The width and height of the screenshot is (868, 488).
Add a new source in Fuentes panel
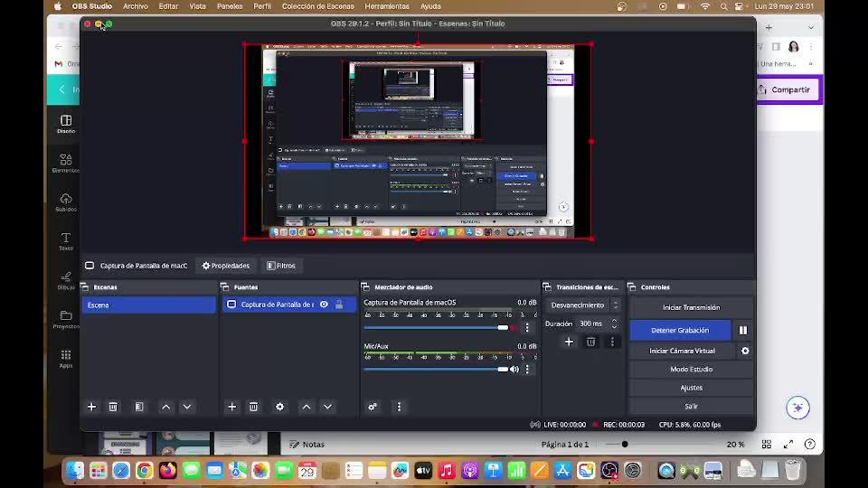[231, 407]
